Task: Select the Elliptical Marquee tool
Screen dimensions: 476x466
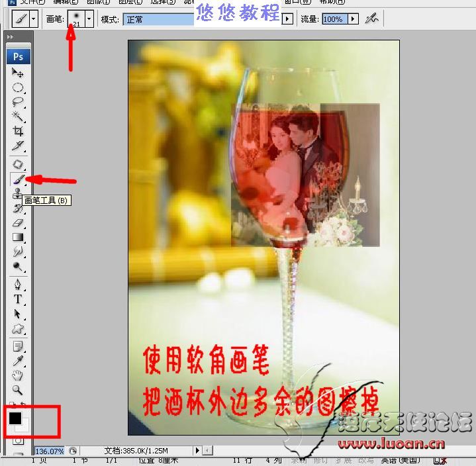Action: [x=18, y=88]
